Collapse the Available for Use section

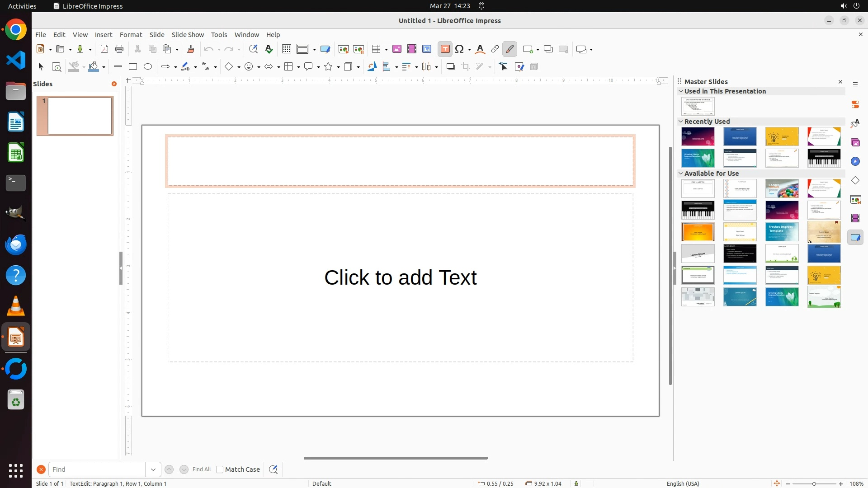[x=681, y=174]
